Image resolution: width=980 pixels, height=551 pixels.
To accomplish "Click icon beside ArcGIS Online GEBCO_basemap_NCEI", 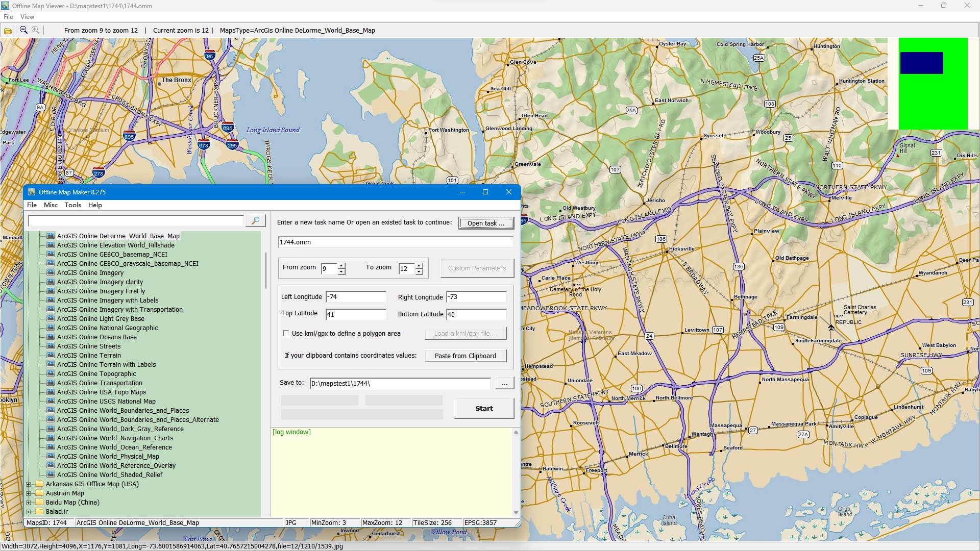I will tap(51, 254).
